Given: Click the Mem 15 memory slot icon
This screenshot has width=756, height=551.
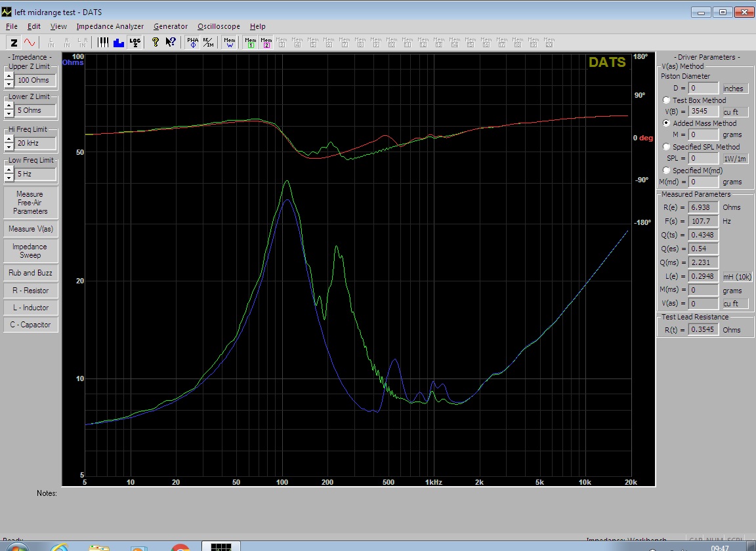Looking at the screenshot, I should pyautogui.click(x=470, y=43).
